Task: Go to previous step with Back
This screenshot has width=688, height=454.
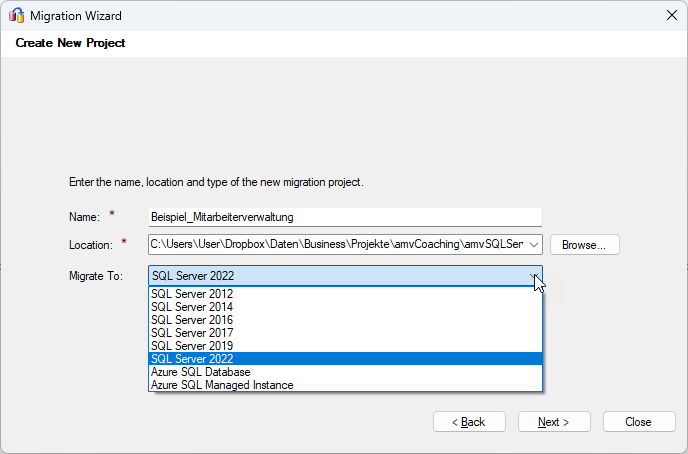Action: 469,422
